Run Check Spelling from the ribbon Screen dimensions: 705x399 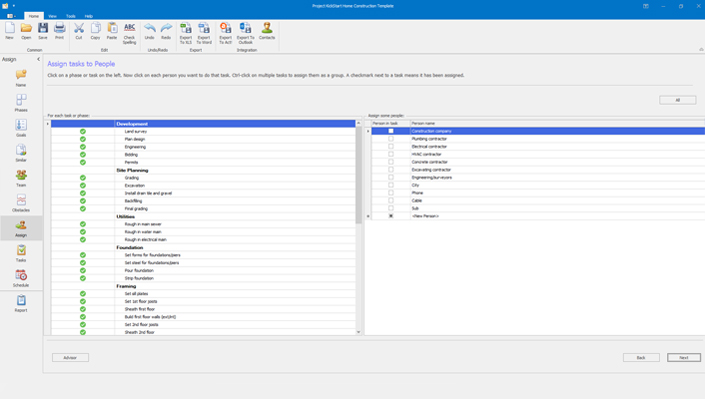[129, 33]
